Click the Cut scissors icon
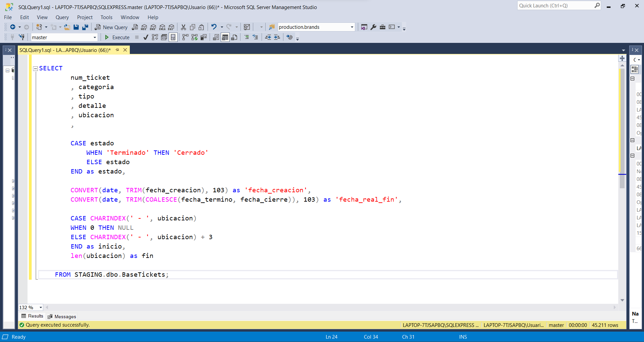 click(x=183, y=27)
